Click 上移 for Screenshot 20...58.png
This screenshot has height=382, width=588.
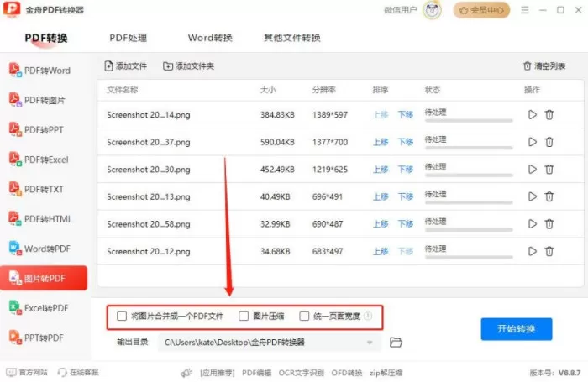pos(381,224)
